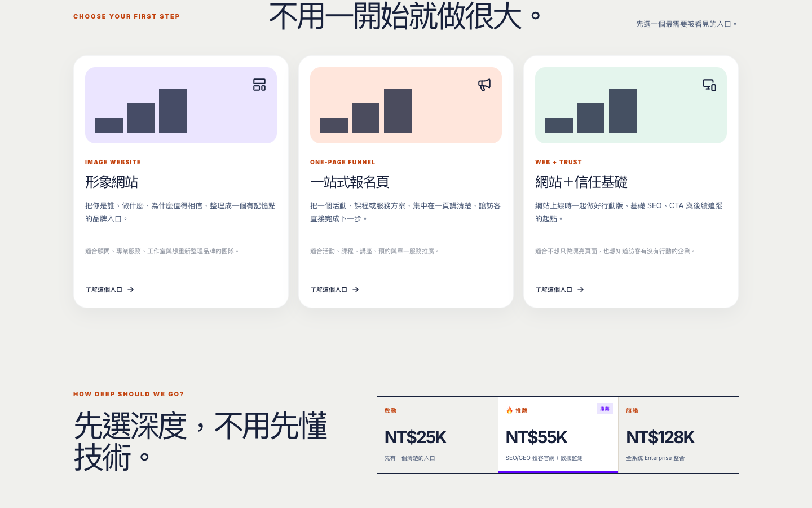Click the arrow icon under 網站＋信任基礎 card
The width and height of the screenshot is (812, 508).
click(x=581, y=290)
